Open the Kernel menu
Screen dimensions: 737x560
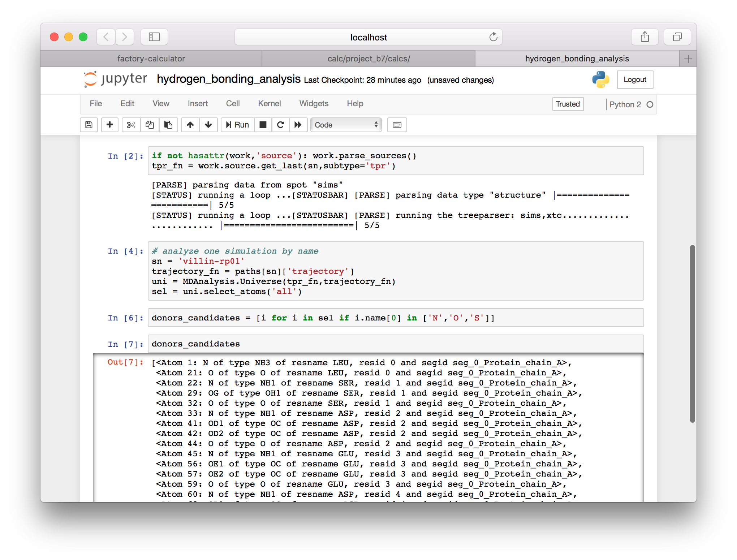(x=269, y=104)
